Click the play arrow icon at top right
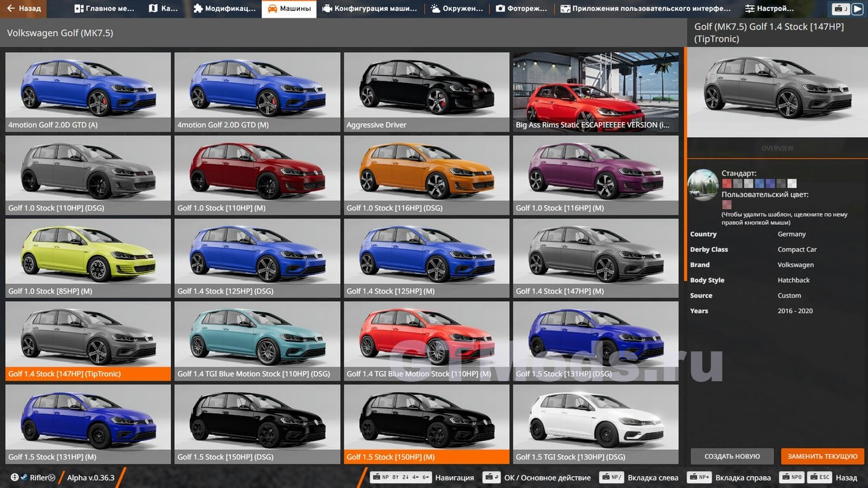Viewport: 868px width, 488px height. tap(857, 9)
